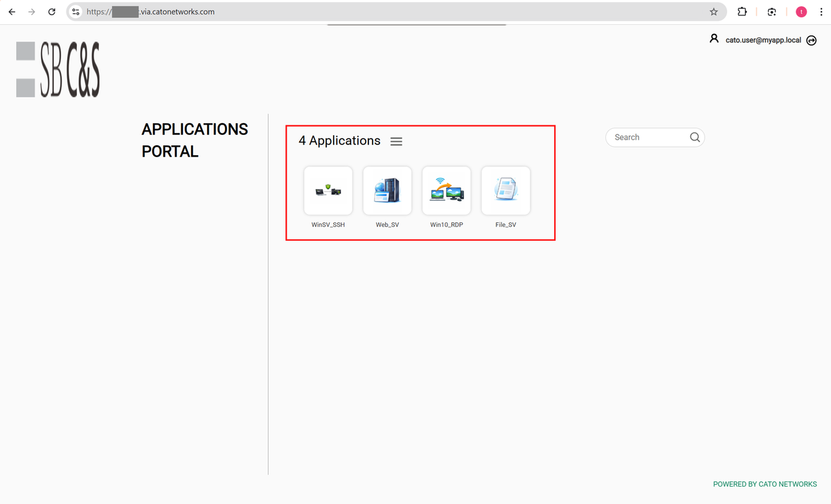This screenshot has height=504, width=831.
Task: Open the Win10_RDP remote desktop app
Action: [446, 190]
